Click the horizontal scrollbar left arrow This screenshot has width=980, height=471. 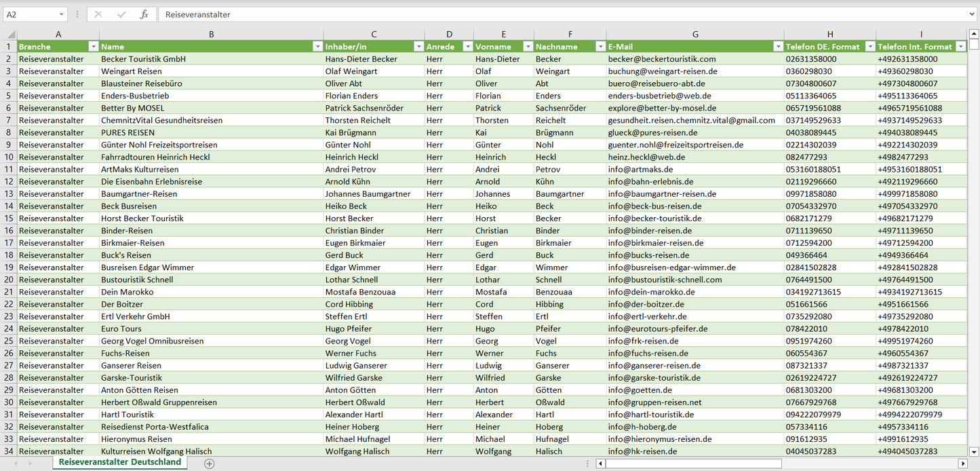600,464
